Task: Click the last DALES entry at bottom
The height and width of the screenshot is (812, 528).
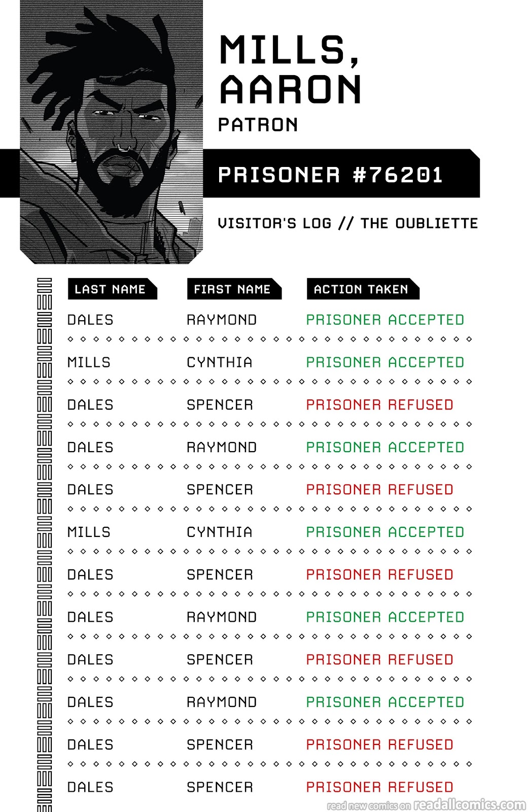Action: [x=90, y=787]
